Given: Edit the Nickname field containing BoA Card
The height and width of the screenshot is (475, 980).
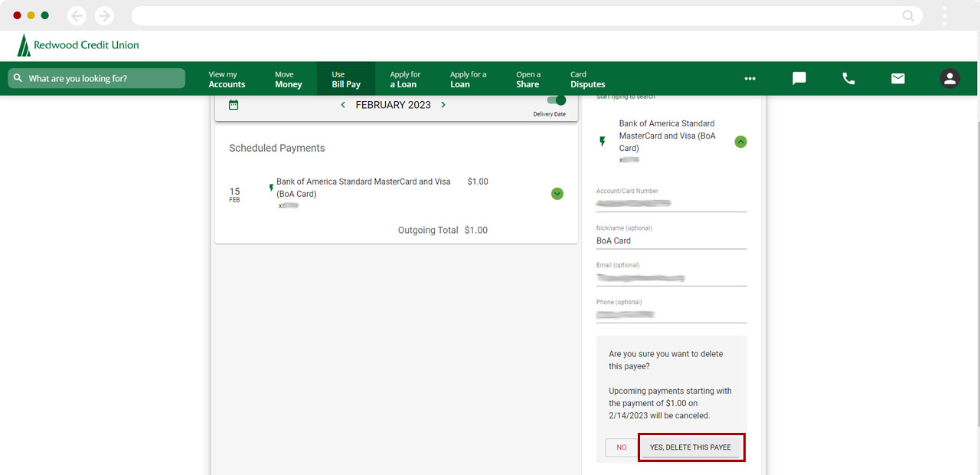Looking at the screenshot, I should point(671,241).
